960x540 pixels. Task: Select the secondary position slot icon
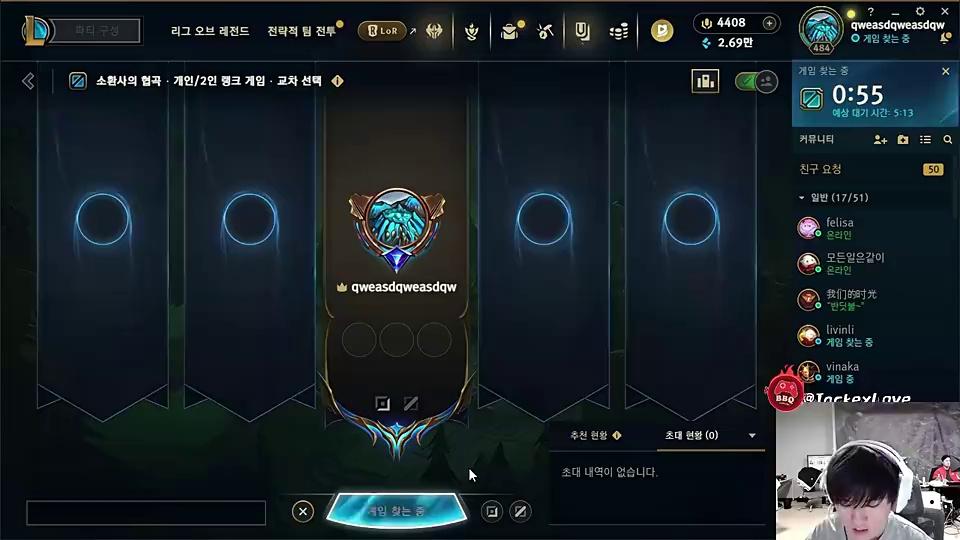[x=411, y=403]
